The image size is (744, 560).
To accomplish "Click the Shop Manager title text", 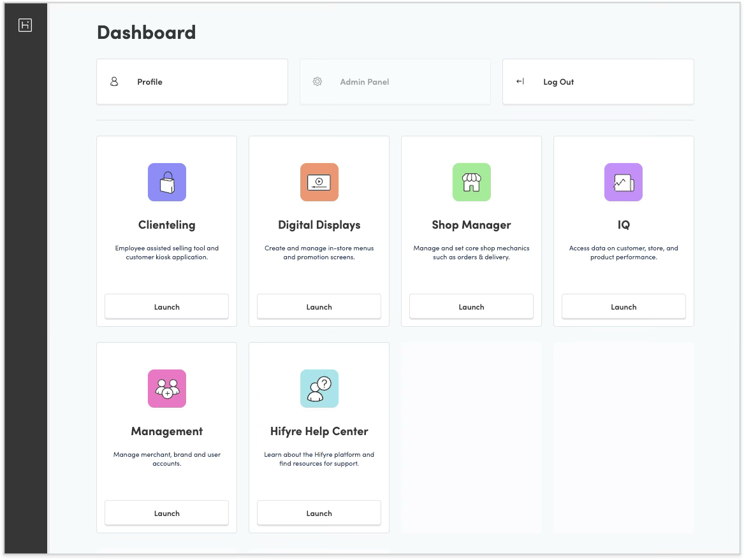I will pyautogui.click(x=471, y=225).
